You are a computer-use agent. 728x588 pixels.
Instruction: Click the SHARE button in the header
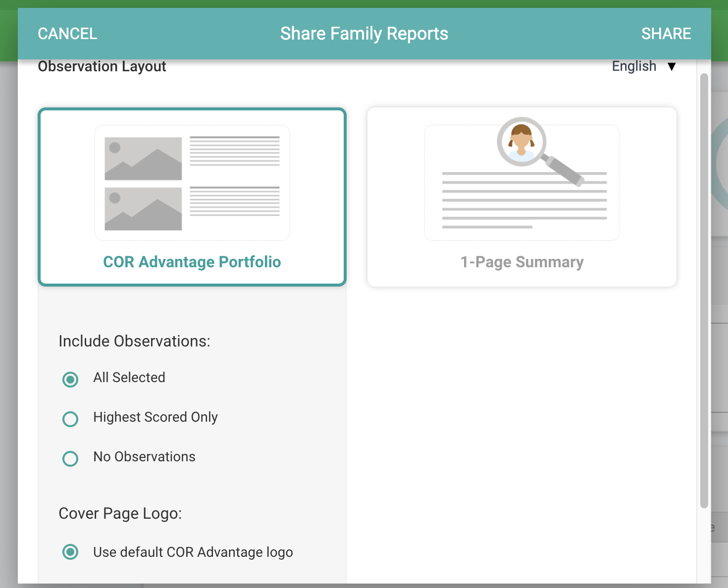pos(666,34)
